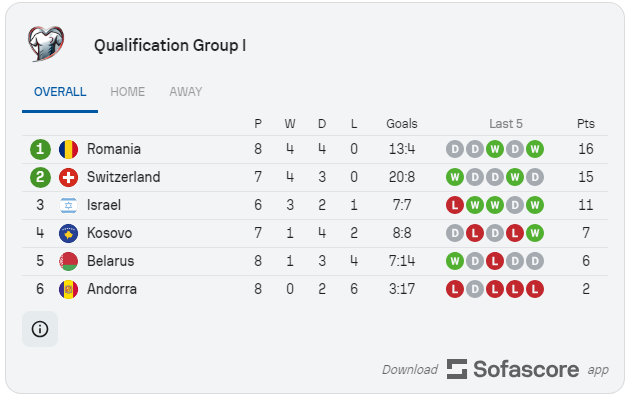
Task: Click the Kosovo flag icon
Action: pos(69,233)
